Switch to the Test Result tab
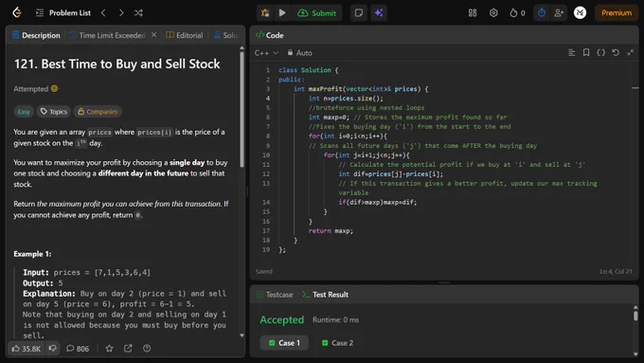 (x=325, y=295)
